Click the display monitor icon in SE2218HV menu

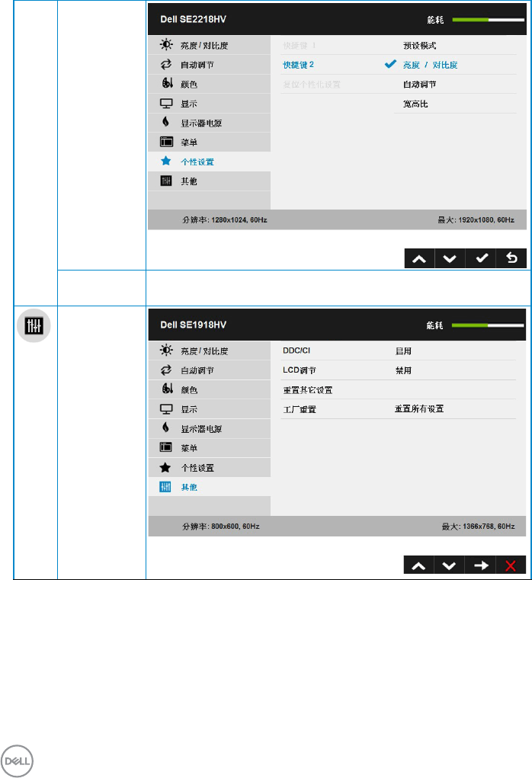click(x=166, y=103)
